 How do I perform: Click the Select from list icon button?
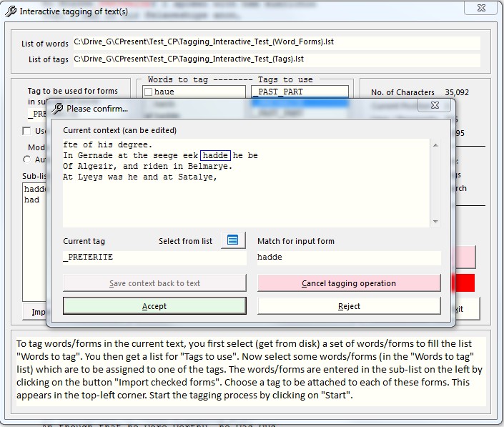click(233, 240)
